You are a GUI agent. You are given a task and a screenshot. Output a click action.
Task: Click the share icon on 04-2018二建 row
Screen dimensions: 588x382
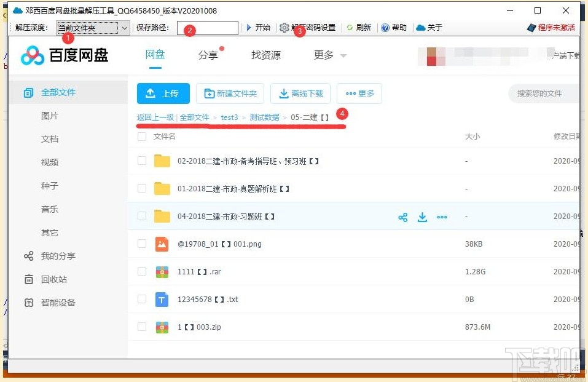click(403, 217)
